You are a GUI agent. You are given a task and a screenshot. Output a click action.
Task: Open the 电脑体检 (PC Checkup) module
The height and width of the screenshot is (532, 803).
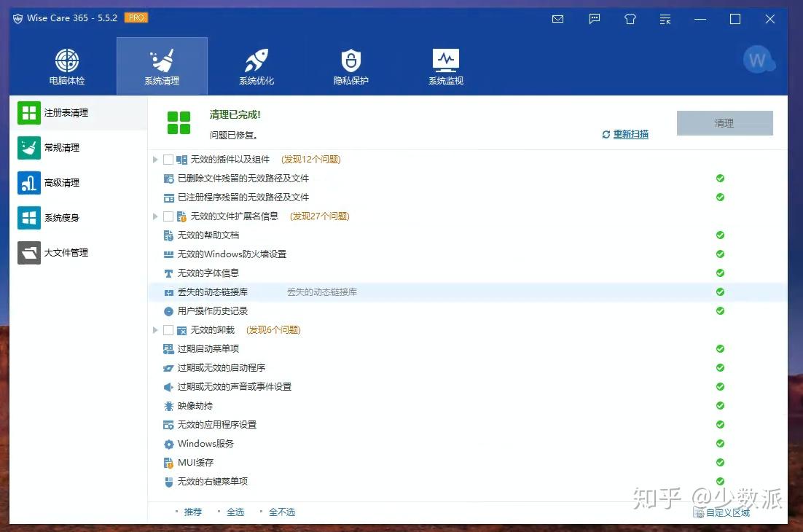coord(66,66)
